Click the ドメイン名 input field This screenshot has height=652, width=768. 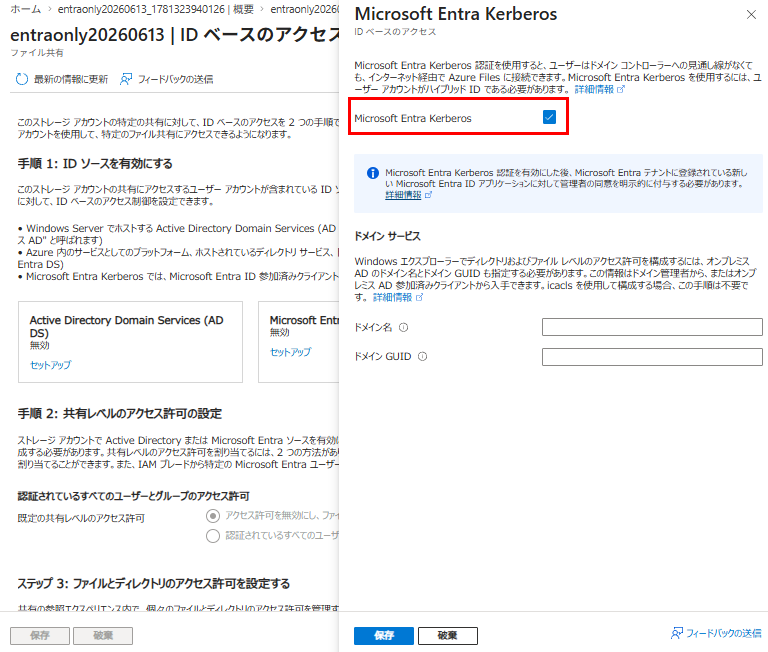[x=652, y=327]
